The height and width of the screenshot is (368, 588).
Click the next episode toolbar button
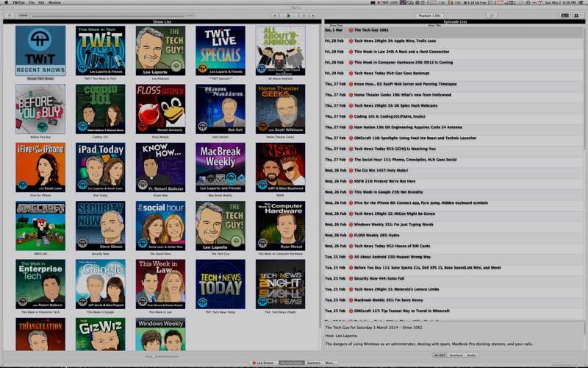coord(313,15)
